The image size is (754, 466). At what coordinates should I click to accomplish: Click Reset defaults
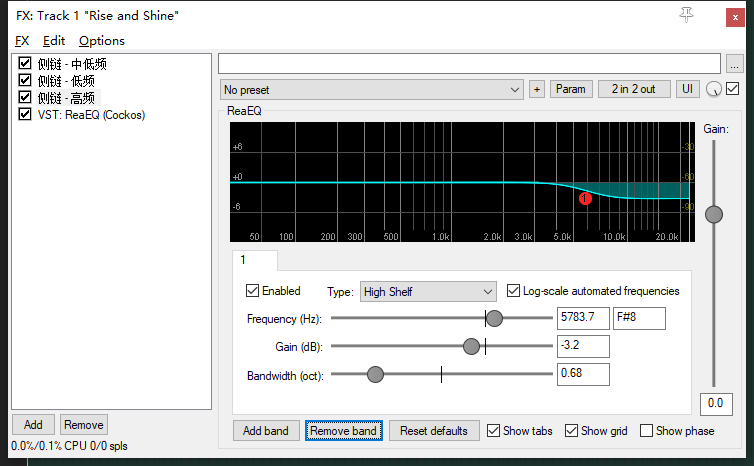coord(434,430)
